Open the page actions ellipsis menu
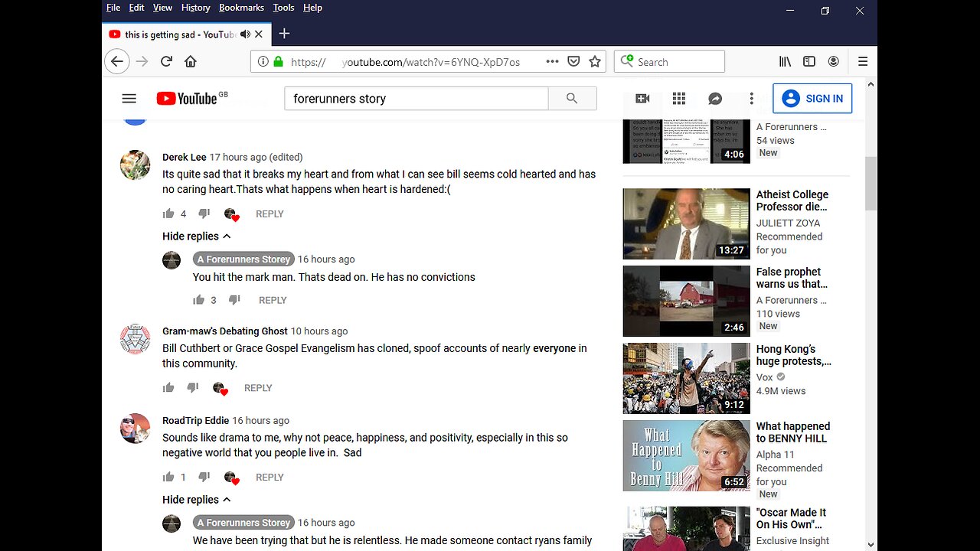This screenshot has width=980, height=551. 552,62
